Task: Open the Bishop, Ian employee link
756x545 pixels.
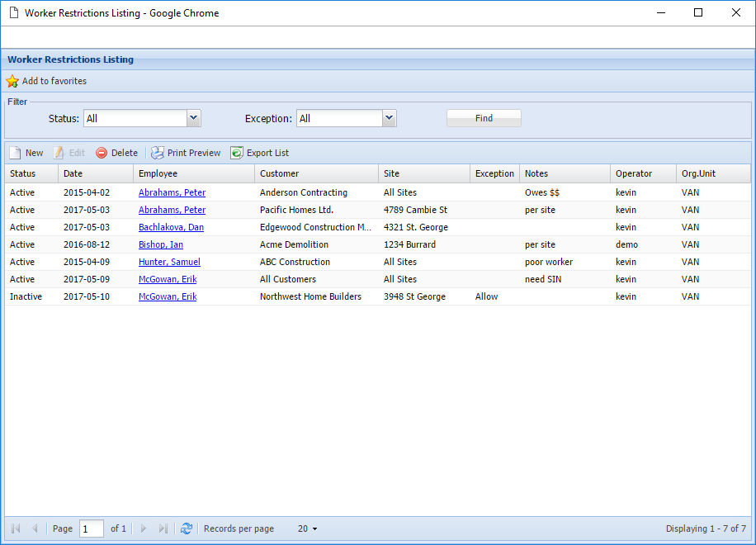Action: pyautogui.click(x=160, y=244)
